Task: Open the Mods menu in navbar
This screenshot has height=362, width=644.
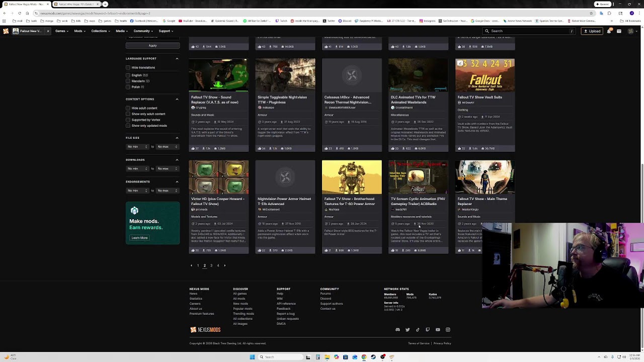Action: (79, 31)
